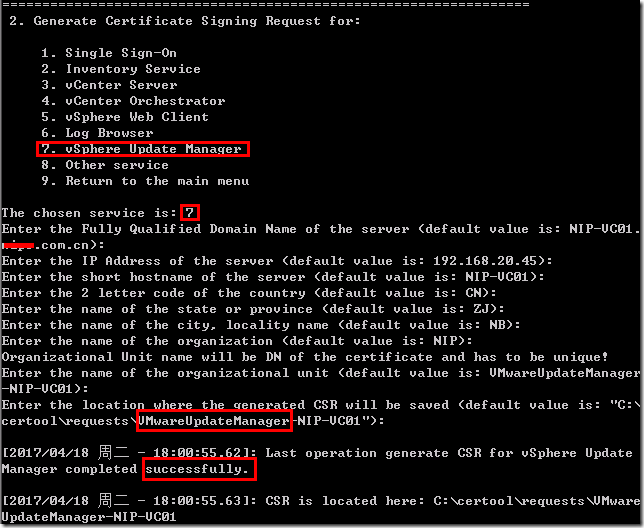Click the short hostname prompt line
This screenshot has width=644, height=528.
(273, 277)
